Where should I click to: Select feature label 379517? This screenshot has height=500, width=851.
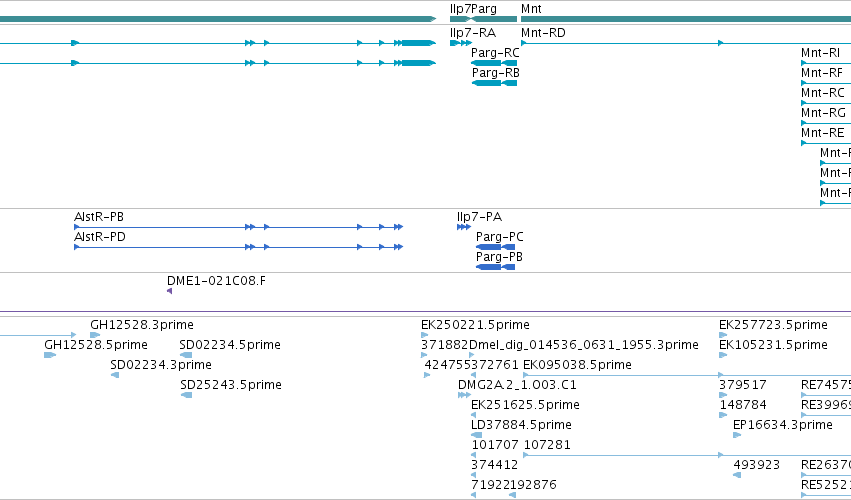pyautogui.click(x=742, y=385)
